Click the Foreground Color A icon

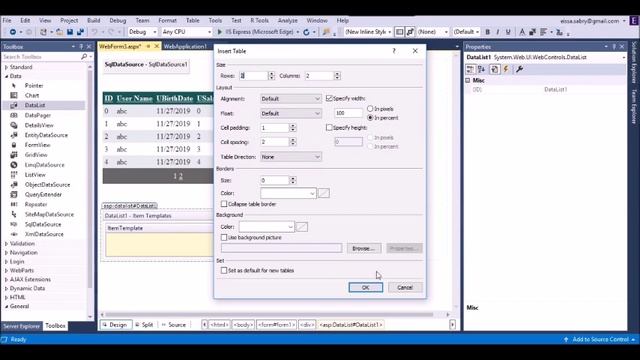click(x=522, y=32)
